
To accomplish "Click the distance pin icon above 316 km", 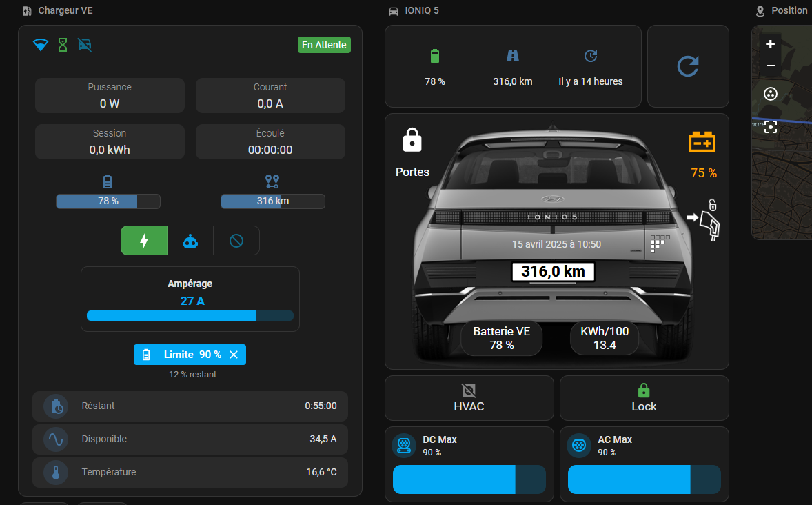I will [x=272, y=181].
